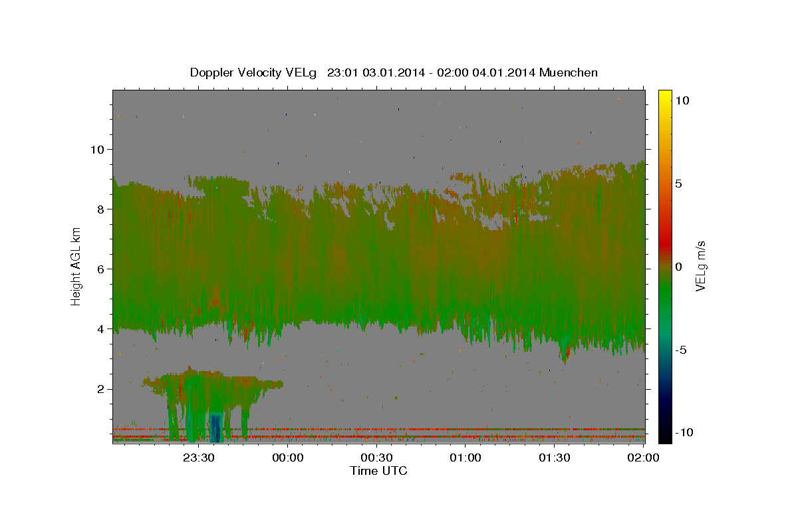Click the height tick label 10
Screen dimensions: 798x532
pos(97,149)
